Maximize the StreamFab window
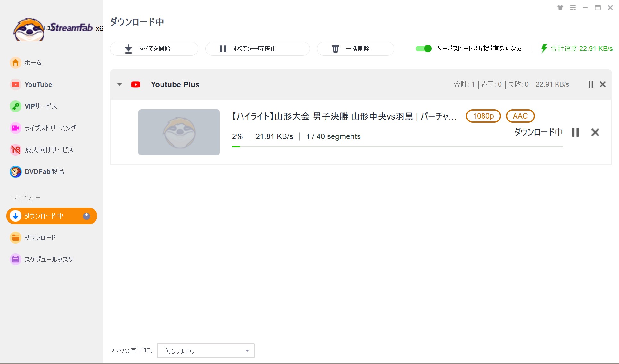 [598, 8]
